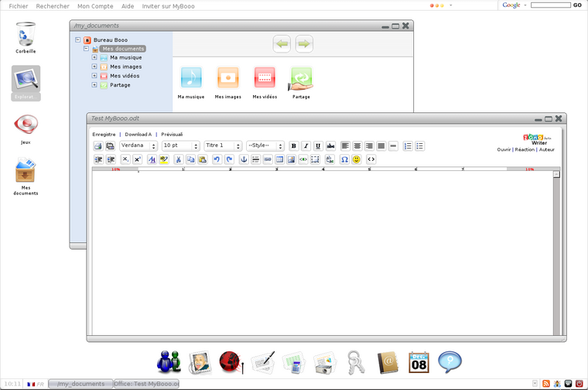The height and width of the screenshot is (390, 588).
Task: Insert an anchor
Action: pos(244,159)
